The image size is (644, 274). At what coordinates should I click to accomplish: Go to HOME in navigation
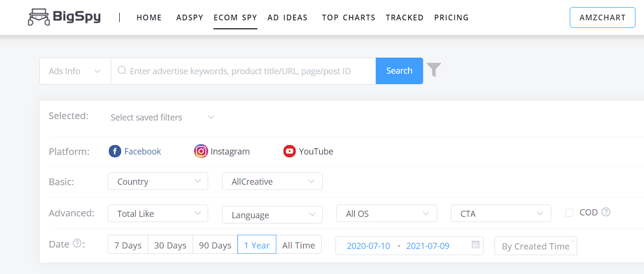coord(149,17)
